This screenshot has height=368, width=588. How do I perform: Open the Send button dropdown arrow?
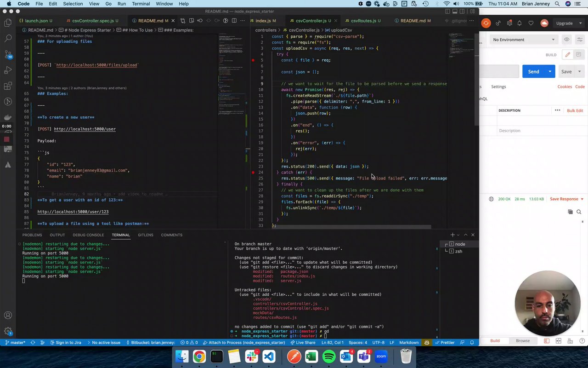pos(550,71)
